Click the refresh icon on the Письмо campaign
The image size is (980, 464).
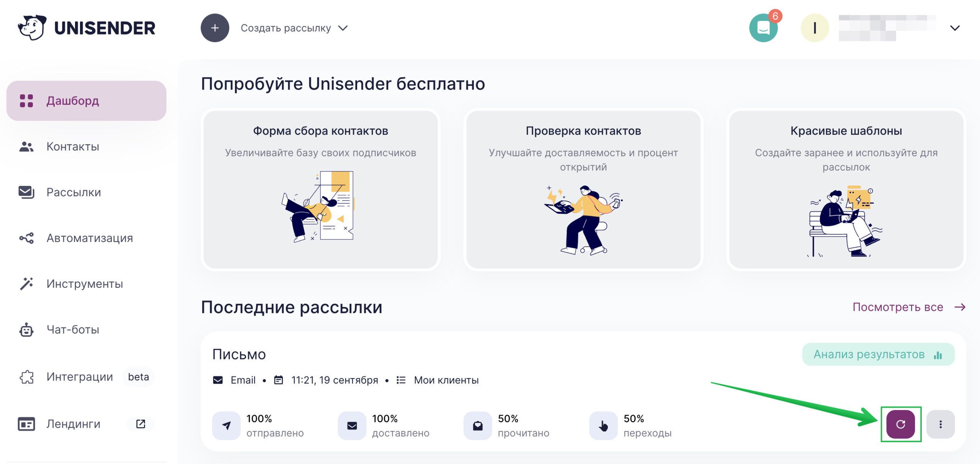pyautogui.click(x=900, y=424)
